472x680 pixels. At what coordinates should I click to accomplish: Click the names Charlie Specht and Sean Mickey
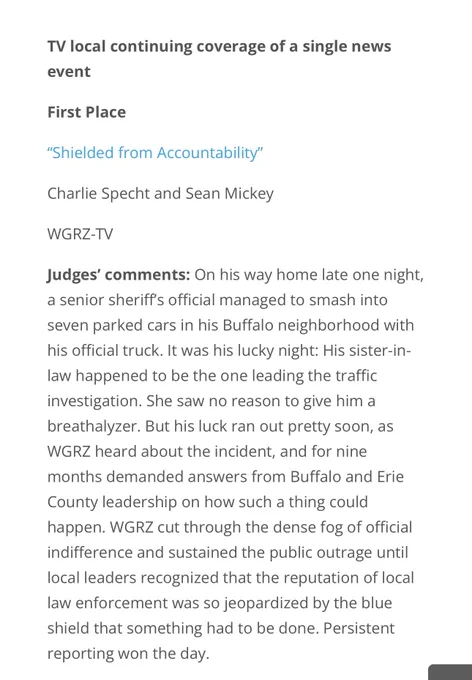click(x=160, y=193)
